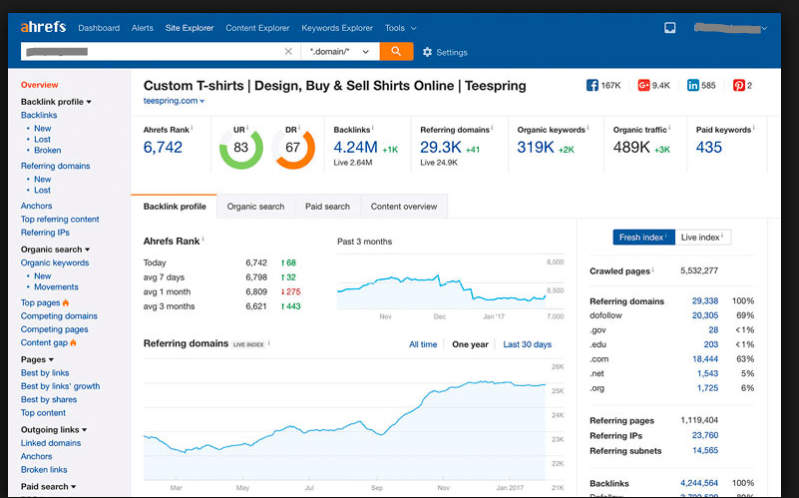Click the 29.3K referring domains value
The image size is (799, 498).
coord(440,147)
